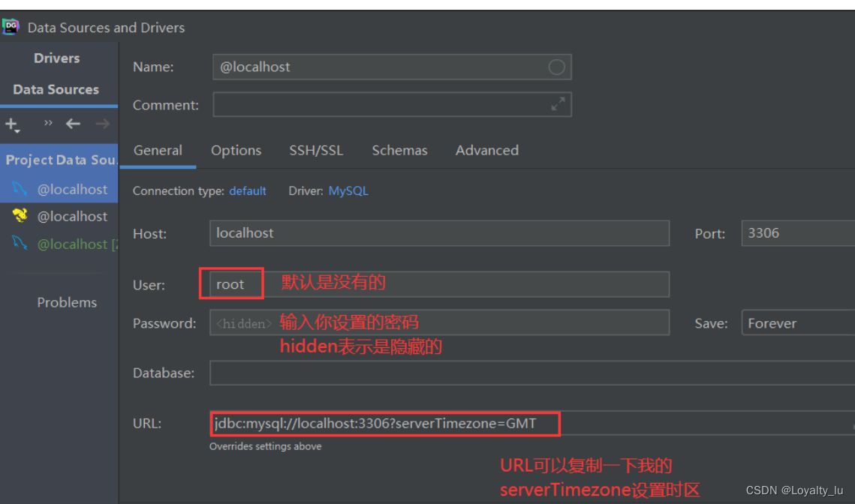
Task: Click the DataGrip logo icon in the title bar
Action: [x=11, y=26]
